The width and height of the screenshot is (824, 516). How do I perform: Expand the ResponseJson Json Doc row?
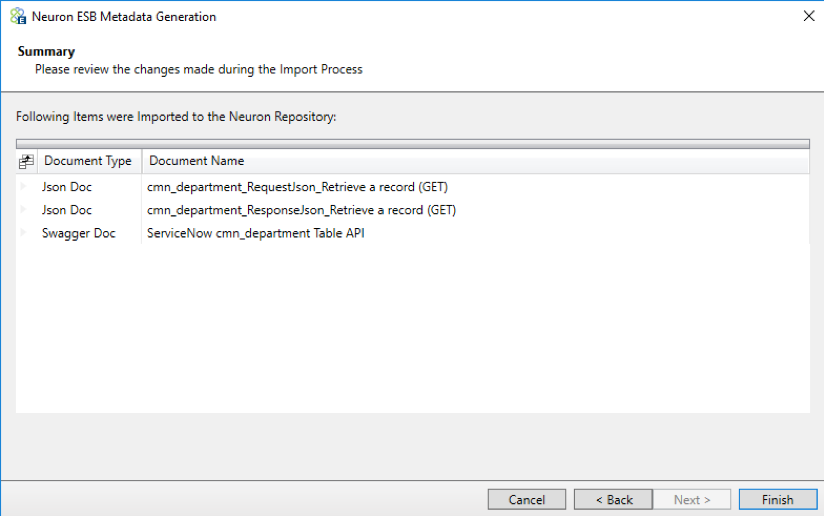pyautogui.click(x=24, y=210)
